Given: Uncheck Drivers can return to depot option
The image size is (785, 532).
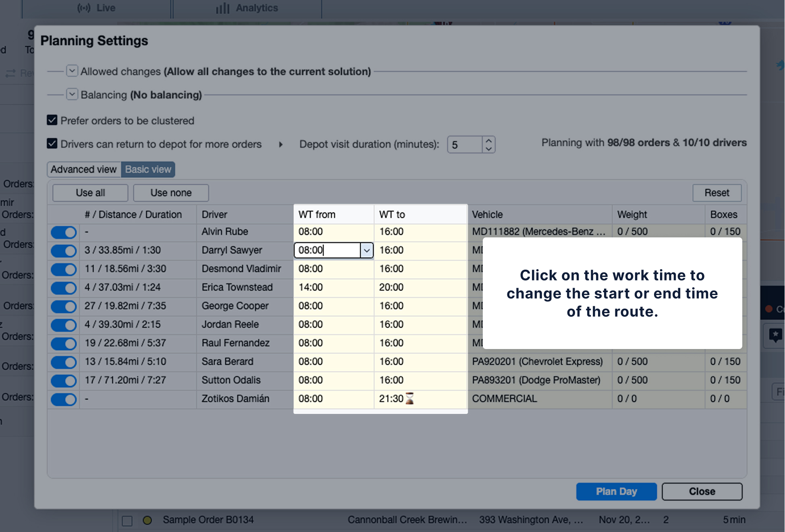Looking at the screenshot, I should pos(52,144).
